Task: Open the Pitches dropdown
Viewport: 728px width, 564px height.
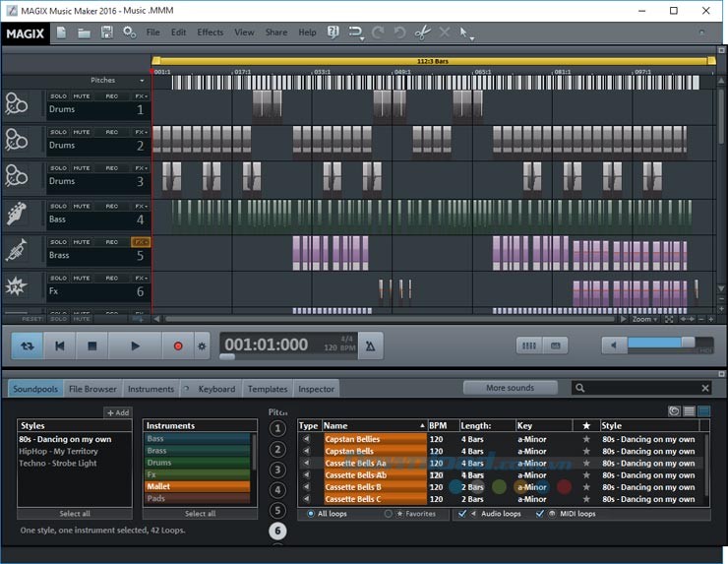Action: tap(117, 80)
